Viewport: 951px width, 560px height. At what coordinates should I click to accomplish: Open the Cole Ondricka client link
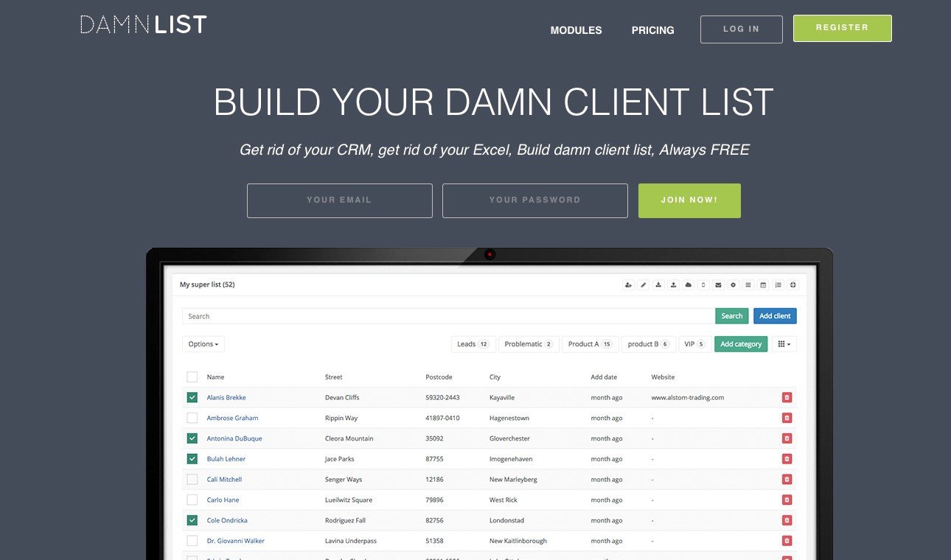pyautogui.click(x=227, y=520)
